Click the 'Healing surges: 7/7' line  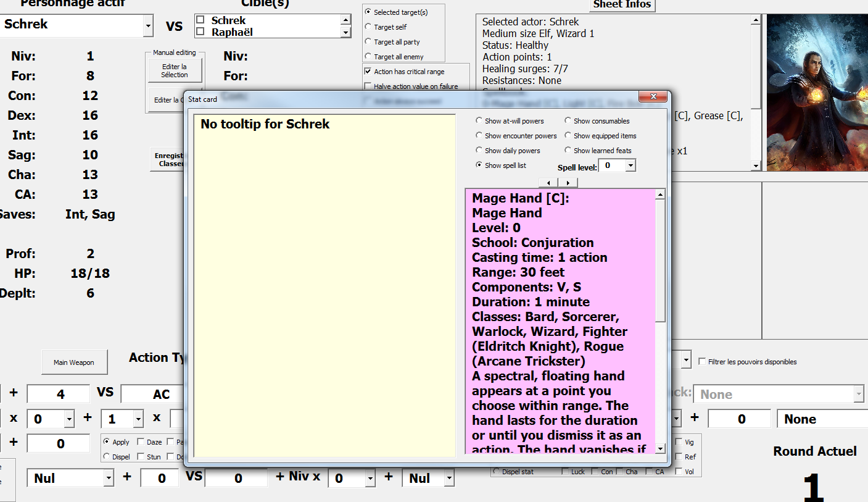click(x=525, y=69)
